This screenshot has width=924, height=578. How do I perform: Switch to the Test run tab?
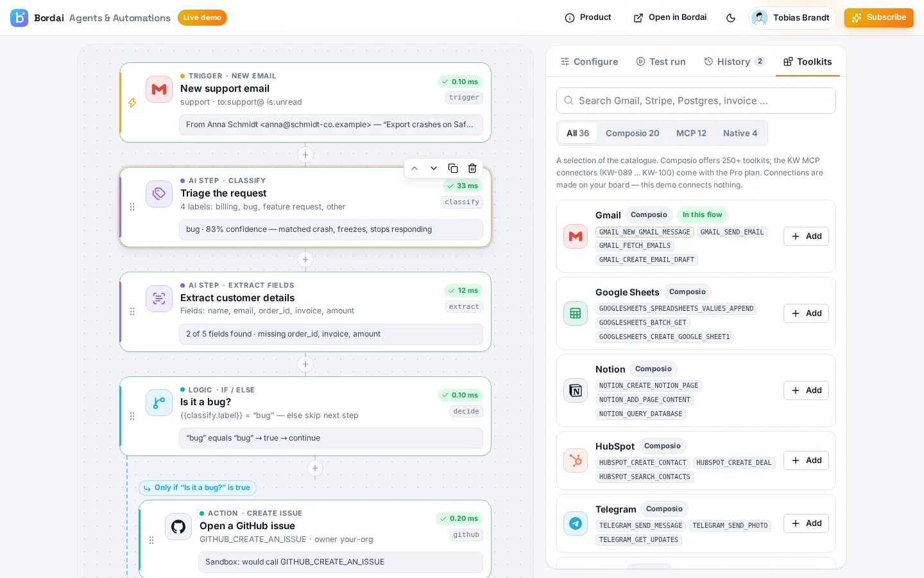661,62
